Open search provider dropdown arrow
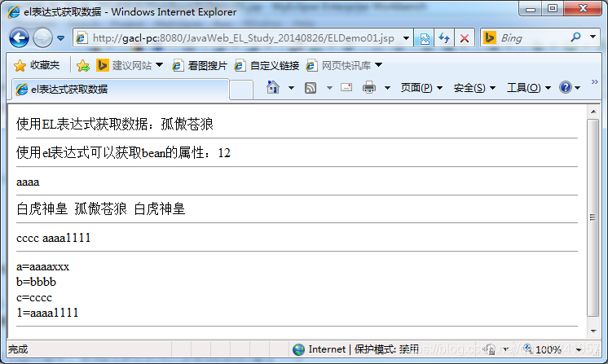Image resolution: width=608 pixels, height=364 pixels. point(593,37)
